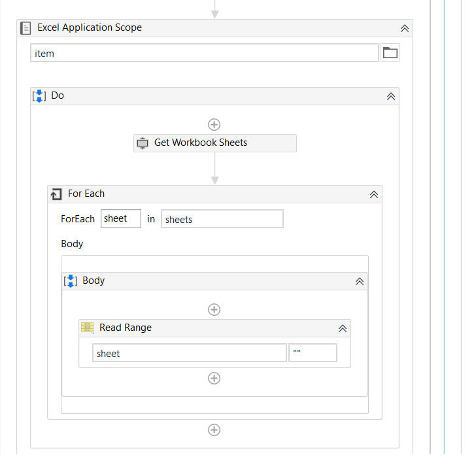476x457 pixels.
Task: Collapse the Do sequence
Action: (x=391, y=96)
